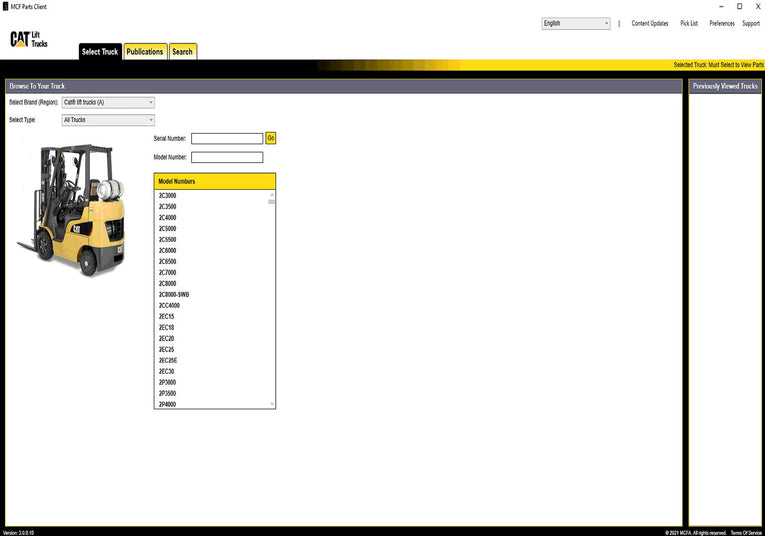The image size is (765, 536).
Task: Open the Select Brand (Region) dropdown
Action: point(108,102)
